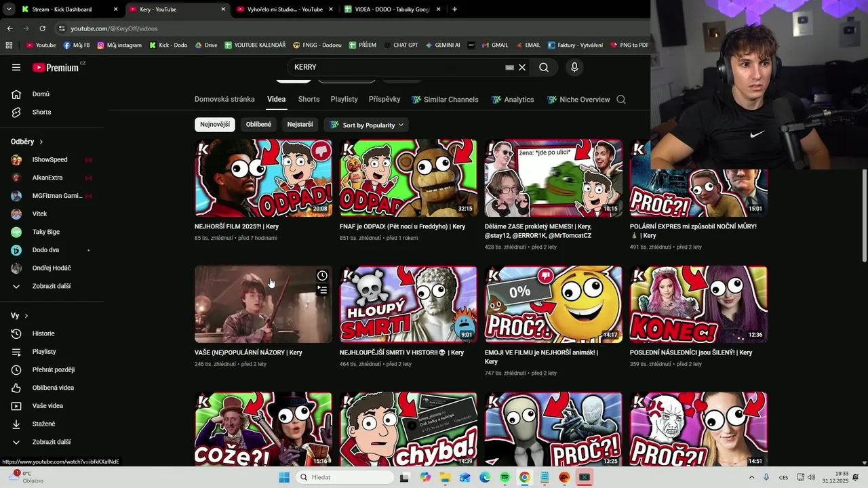Open File Explorer from the taskbar
This screenshot has width=868, height=488.
pos(445,477)
